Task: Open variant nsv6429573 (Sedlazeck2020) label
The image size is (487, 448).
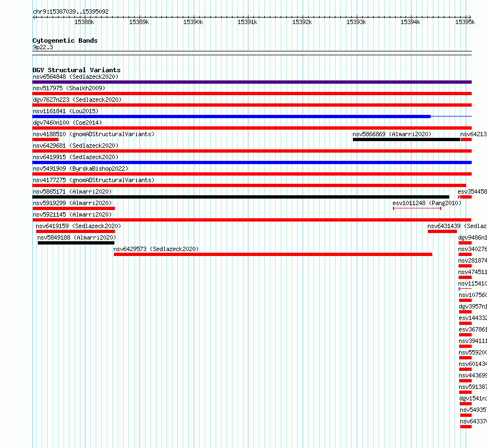Action: click(156, 249)
